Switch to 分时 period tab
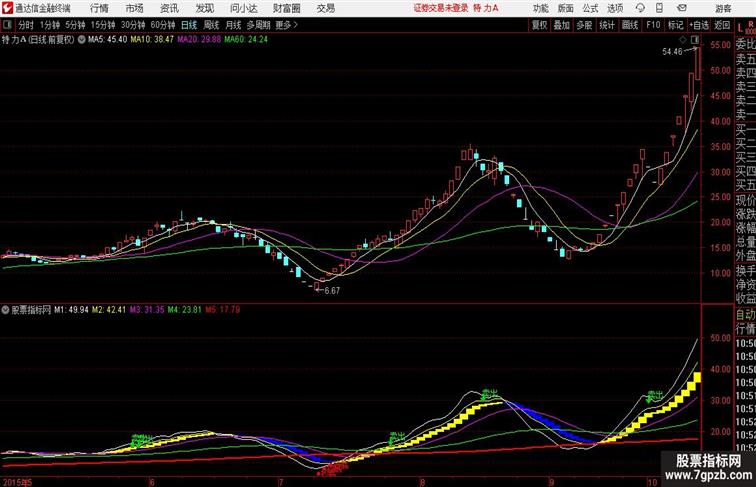 [26, 25]
